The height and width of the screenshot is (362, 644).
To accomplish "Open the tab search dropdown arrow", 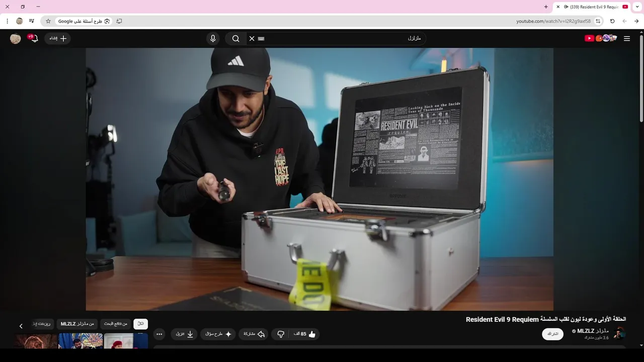I will point(637,7).
